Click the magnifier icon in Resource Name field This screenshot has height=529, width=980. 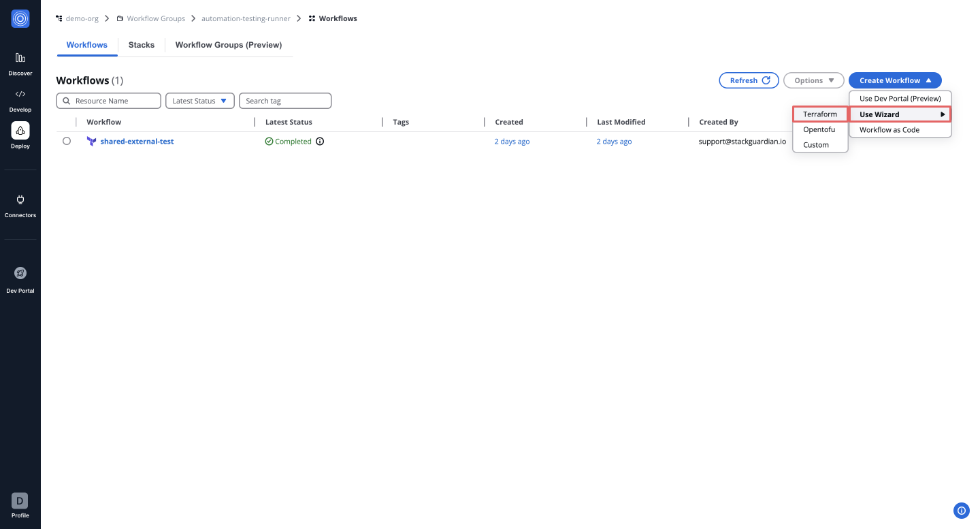pos(67,101)
